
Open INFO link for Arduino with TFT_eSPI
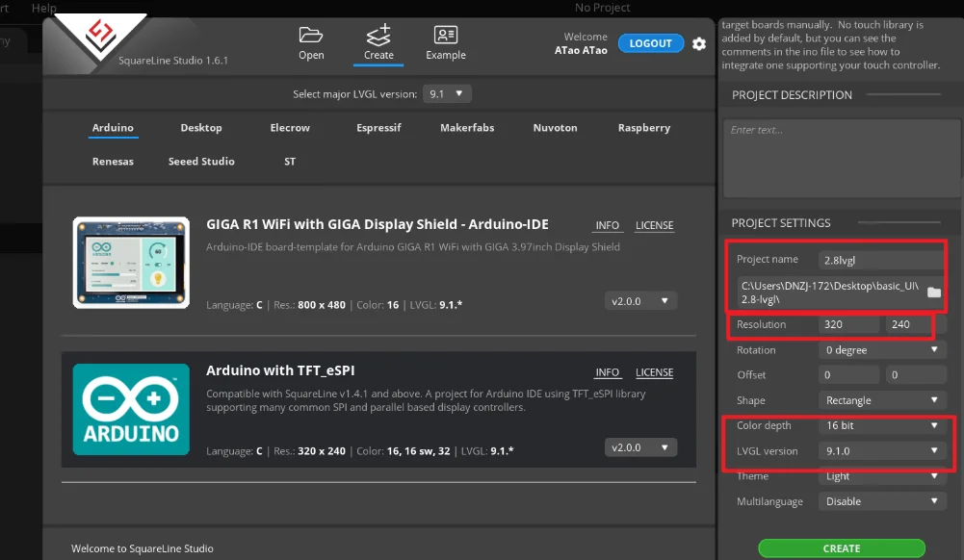(x=607, y=372)
